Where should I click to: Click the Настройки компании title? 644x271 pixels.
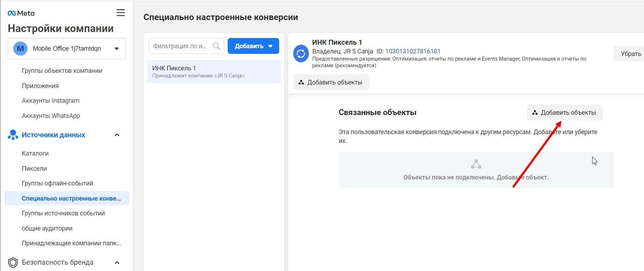click(61, 29)
